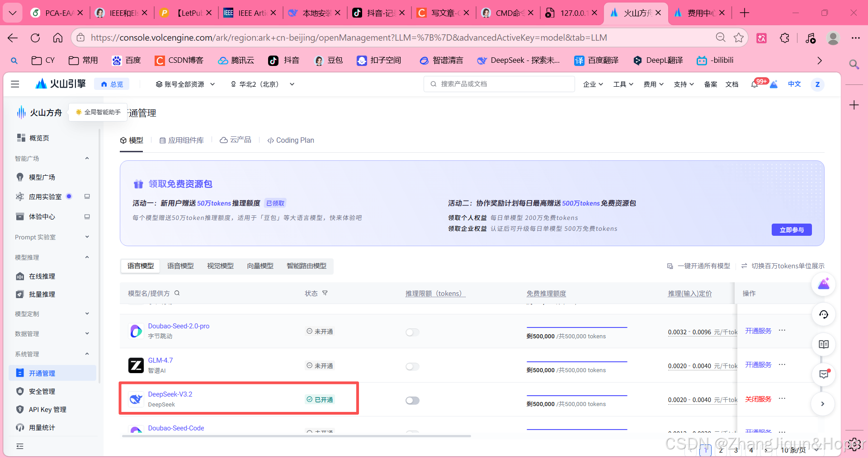Open feedback icon with red notification dot

pos(823,374)
